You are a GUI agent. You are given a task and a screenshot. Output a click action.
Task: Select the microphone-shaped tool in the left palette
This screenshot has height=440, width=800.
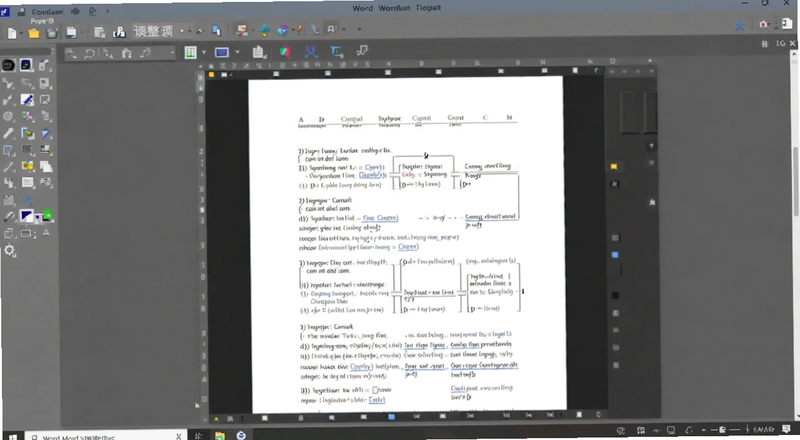(8, 134)
